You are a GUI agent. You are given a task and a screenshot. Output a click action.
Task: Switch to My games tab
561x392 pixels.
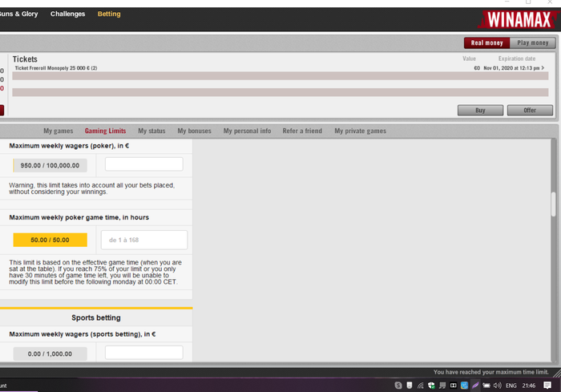tap(59, 131)
